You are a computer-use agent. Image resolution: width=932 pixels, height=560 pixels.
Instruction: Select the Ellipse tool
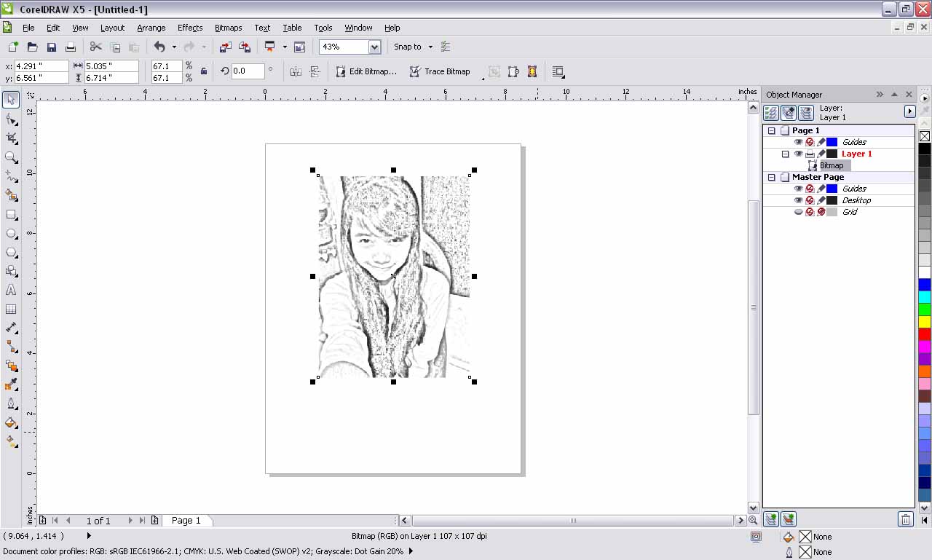[10, 233]
